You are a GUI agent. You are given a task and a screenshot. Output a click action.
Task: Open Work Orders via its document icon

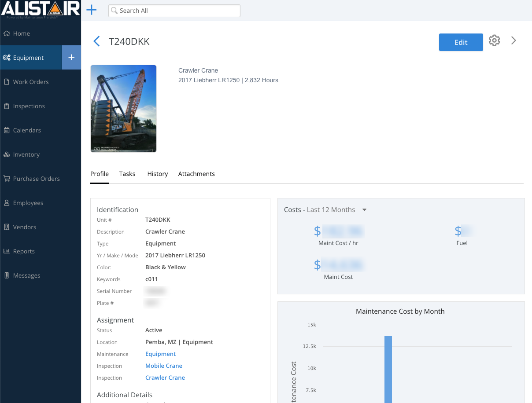click(7, 82)
